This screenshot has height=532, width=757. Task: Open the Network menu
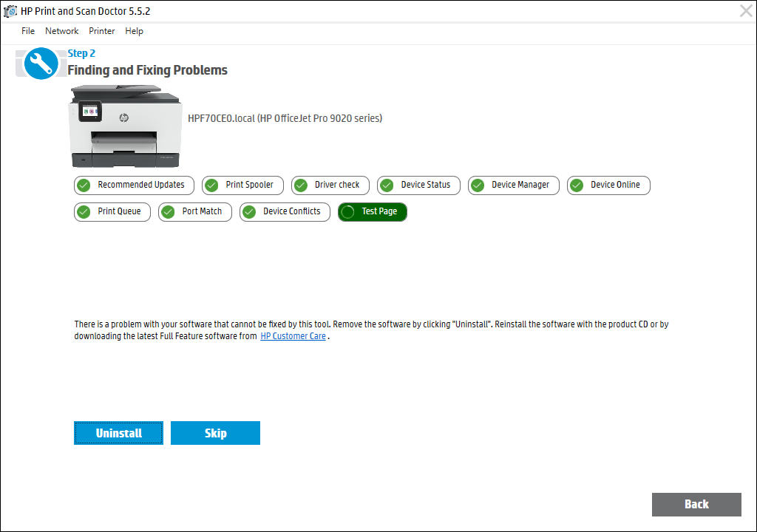(x=61, y=31)
